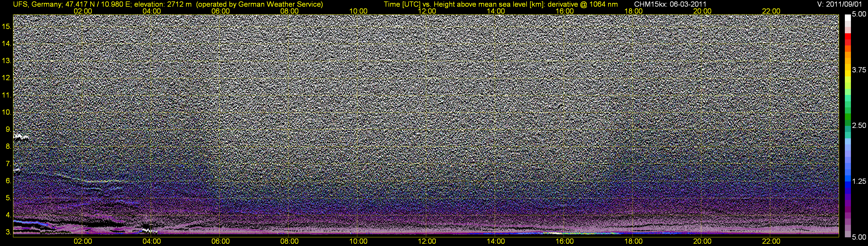Click the 10 km height axis label

(7, 112)
